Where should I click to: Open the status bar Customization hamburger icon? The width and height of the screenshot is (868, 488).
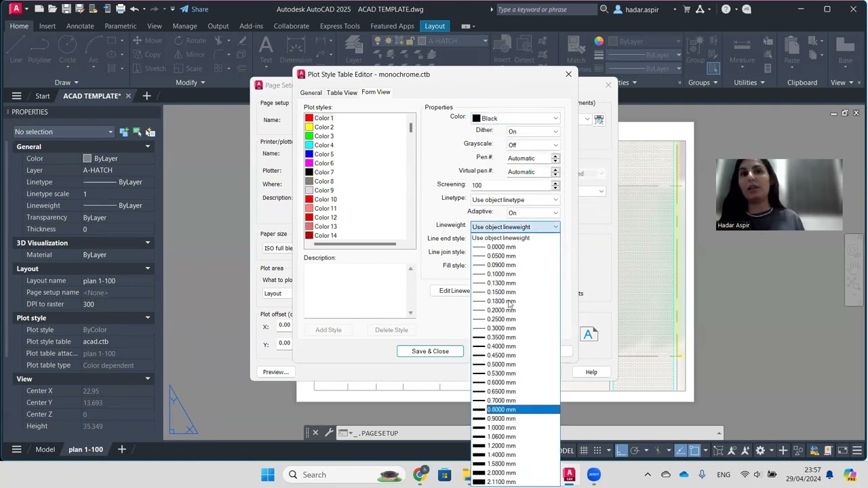coord(857,450)
